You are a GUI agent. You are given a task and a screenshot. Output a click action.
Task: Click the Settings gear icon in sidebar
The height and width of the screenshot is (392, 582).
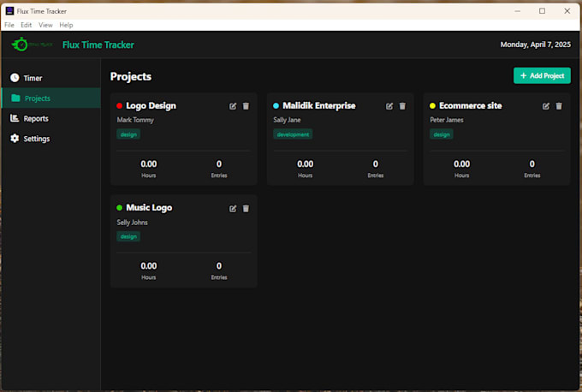(x=15, y=139)
